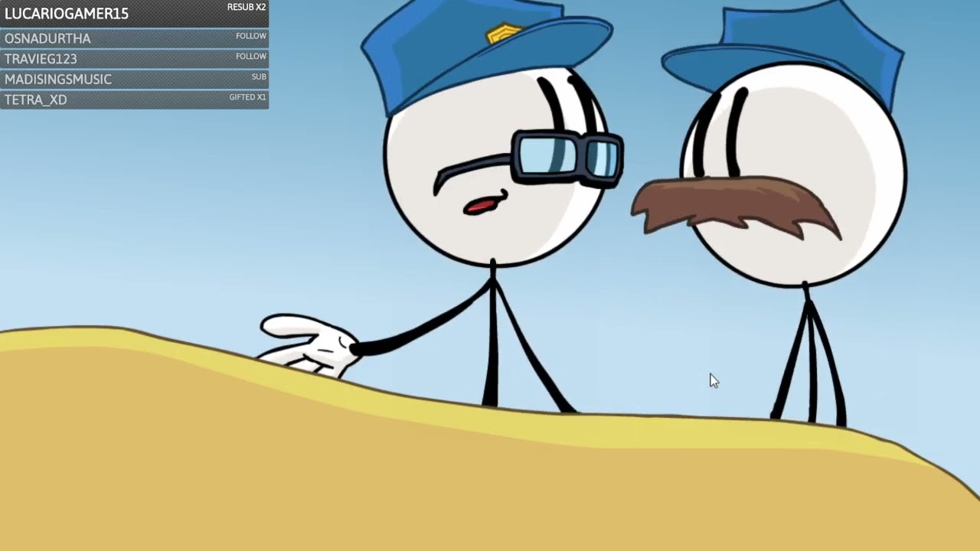
Task: Click the GIFTED X1 label
Action: [247, 97]
